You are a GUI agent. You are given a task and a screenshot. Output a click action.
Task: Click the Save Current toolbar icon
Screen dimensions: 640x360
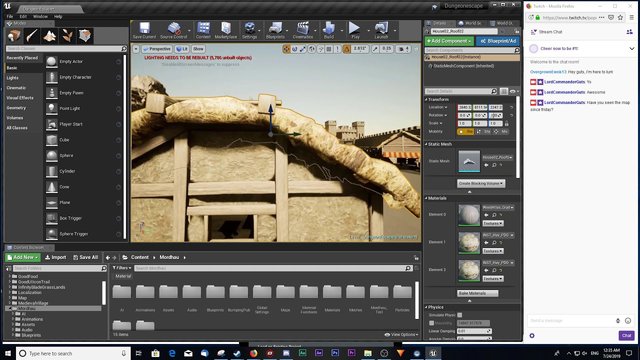coord(144,30)
